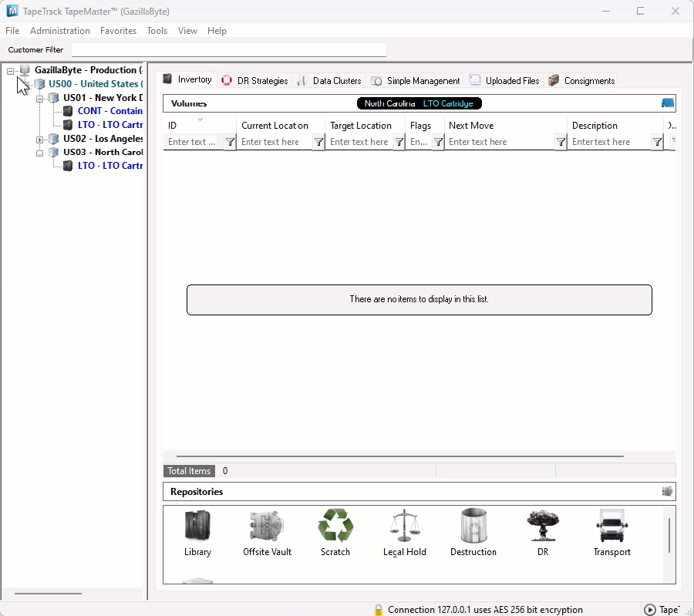Select LTO Cartridge under US03 North Carolina
The height and width of the screenshot is (616, 694).
(110, 166)
